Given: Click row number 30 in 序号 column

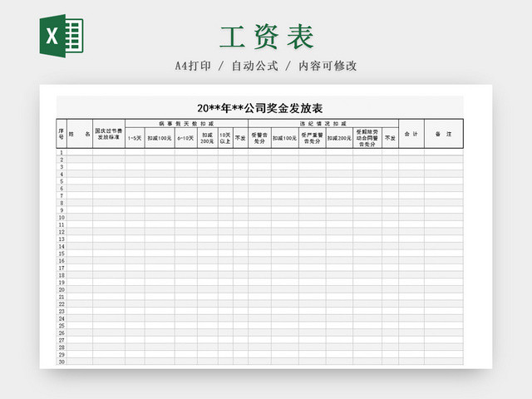Looking at the screenshot, I should (x=62, y=362).
